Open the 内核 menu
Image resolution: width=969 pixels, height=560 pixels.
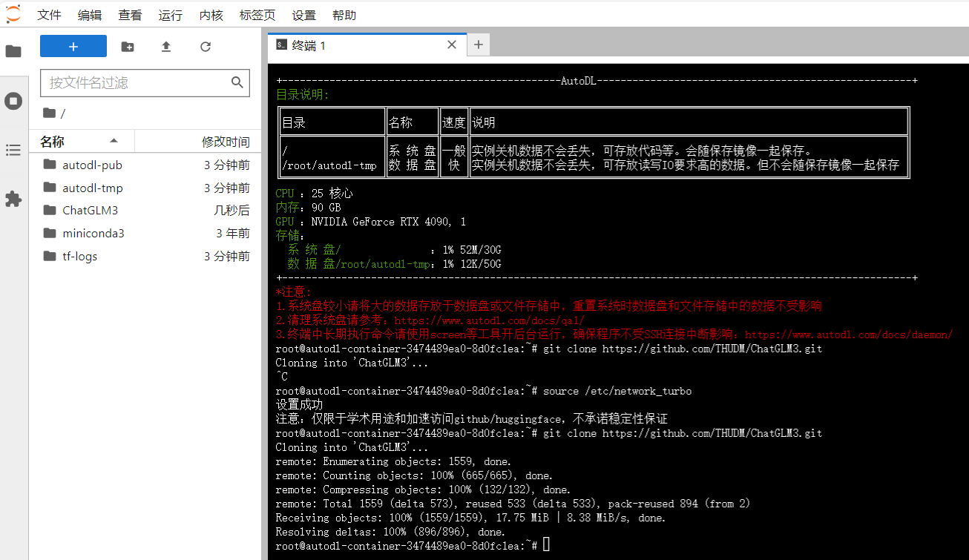pyautogui.click(x=211, y=15)
